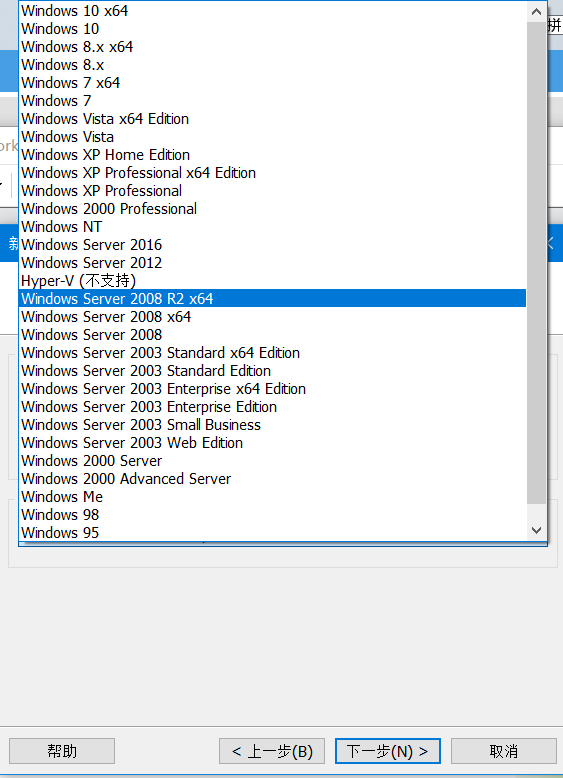This screenshot has height=778, width=563.
Task: Select plain Windows Vista entry (no x64)
Action: [272, 136]
